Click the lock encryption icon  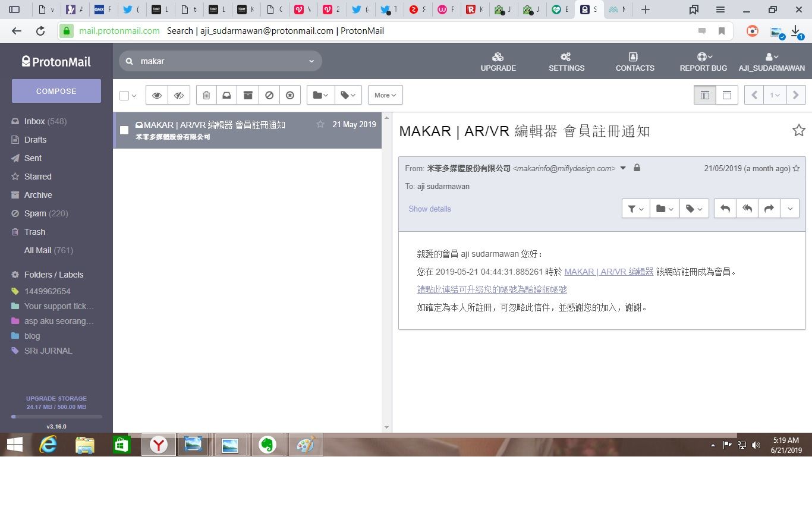(x=637, y=168)
